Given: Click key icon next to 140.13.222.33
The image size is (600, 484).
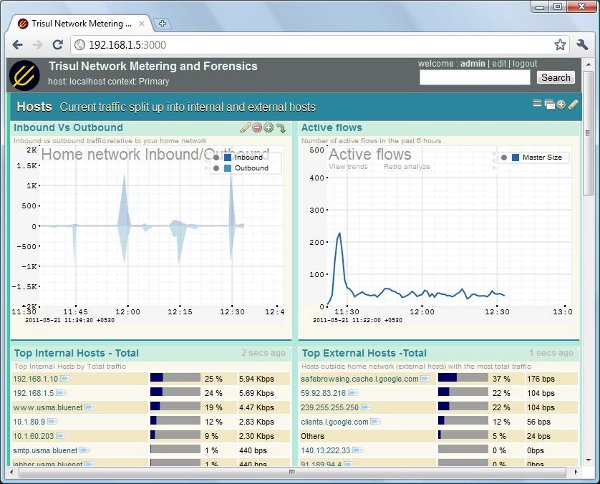Looking at the screenshot, I should [357, 450].
